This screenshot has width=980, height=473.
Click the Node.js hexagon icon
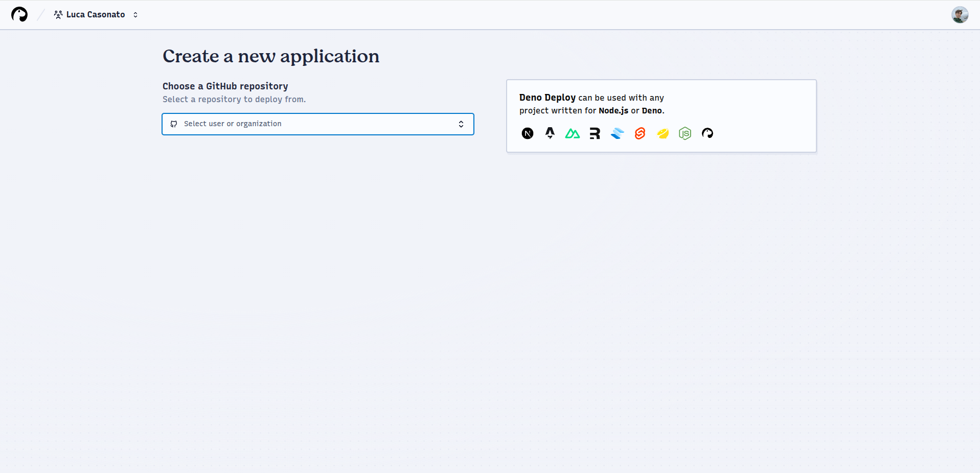pyautogui.click(x=685, y=133)
